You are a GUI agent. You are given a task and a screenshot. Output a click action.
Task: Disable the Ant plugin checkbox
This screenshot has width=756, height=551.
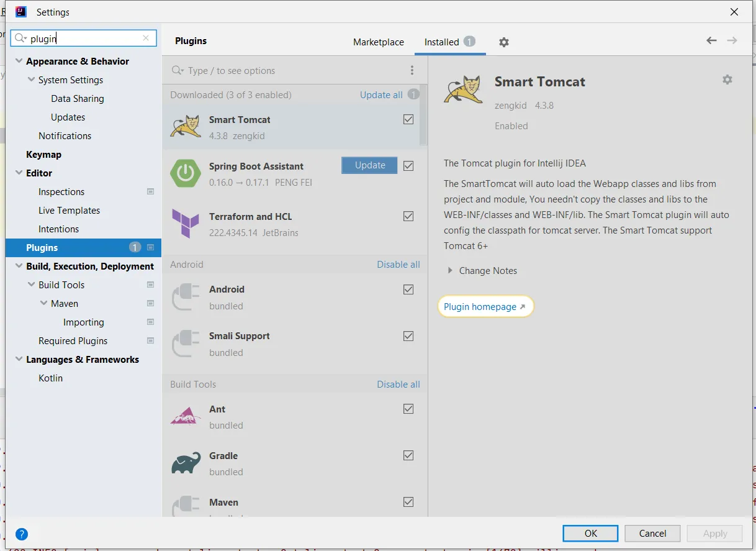coord(408,409)
